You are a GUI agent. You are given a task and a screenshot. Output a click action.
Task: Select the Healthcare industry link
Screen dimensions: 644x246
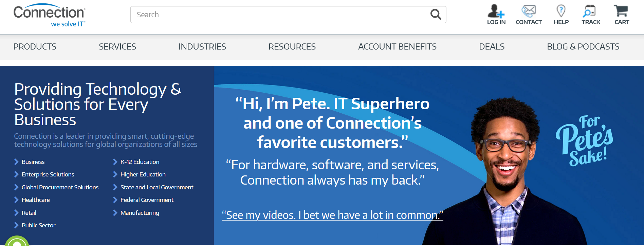click(x=36, y=200)
